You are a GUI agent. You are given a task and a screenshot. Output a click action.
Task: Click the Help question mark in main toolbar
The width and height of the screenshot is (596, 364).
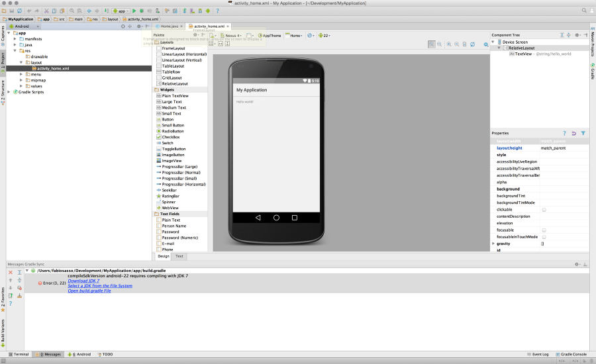(x=217, y=11)
